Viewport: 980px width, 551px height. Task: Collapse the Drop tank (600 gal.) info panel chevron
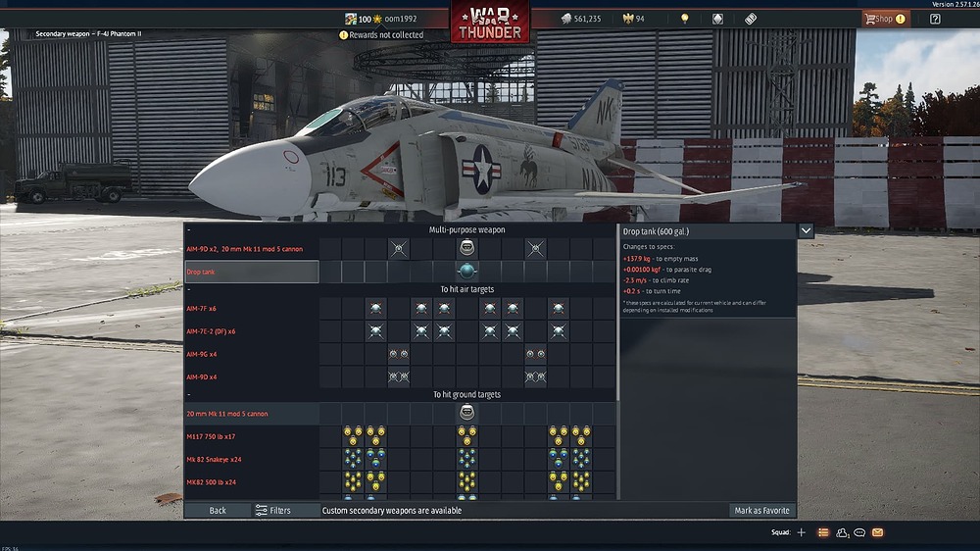[x=807, y=230]
